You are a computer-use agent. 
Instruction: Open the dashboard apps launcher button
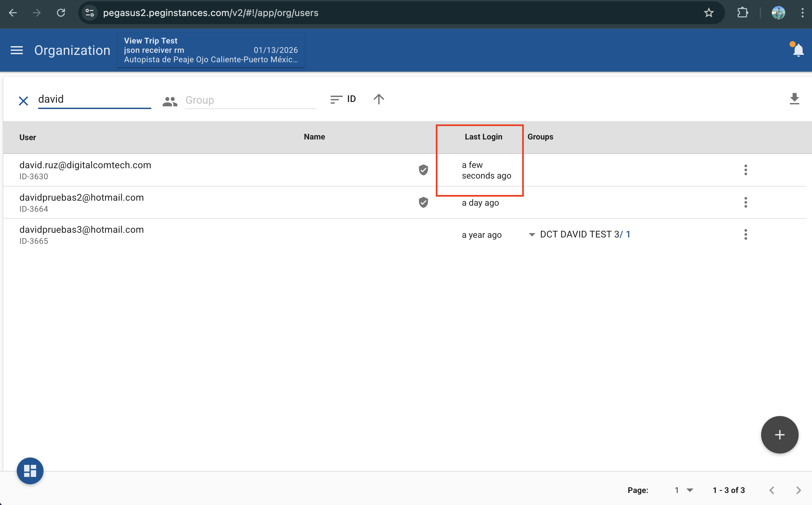click(x=30, y=471)
